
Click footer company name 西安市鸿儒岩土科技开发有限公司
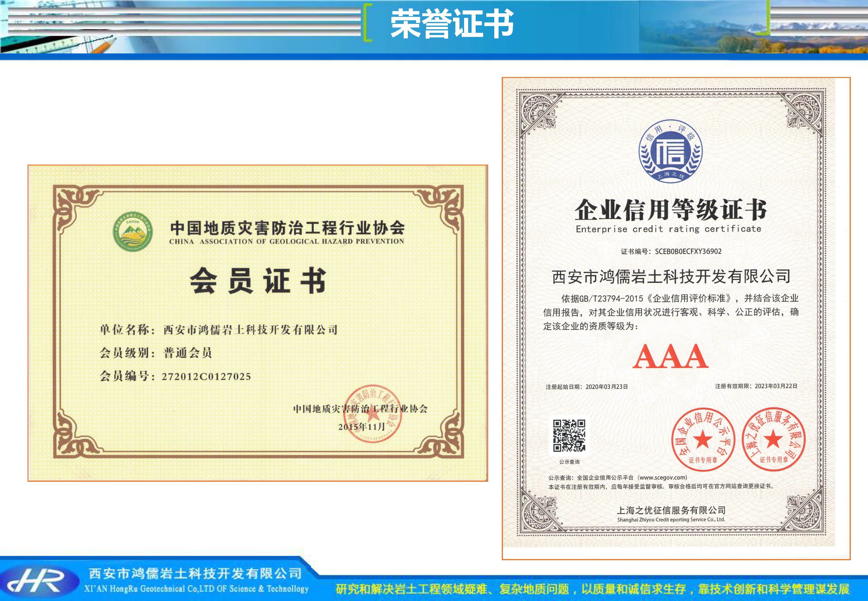click(x=195, y=573)
